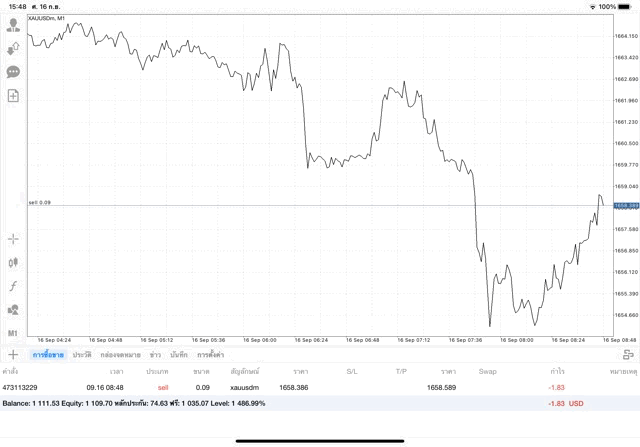This screenshot has width=640, height=447.
Task: Tap the sell 0.09 order line on chart
Action: coord(300,206)
